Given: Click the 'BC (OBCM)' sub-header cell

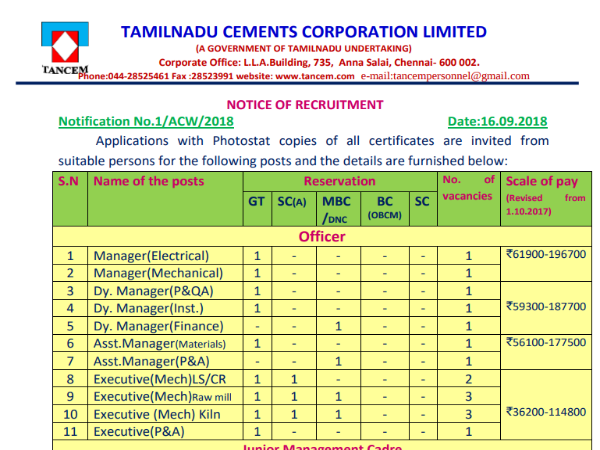Looking at the screenshot, I should click(x=385, y=209).
